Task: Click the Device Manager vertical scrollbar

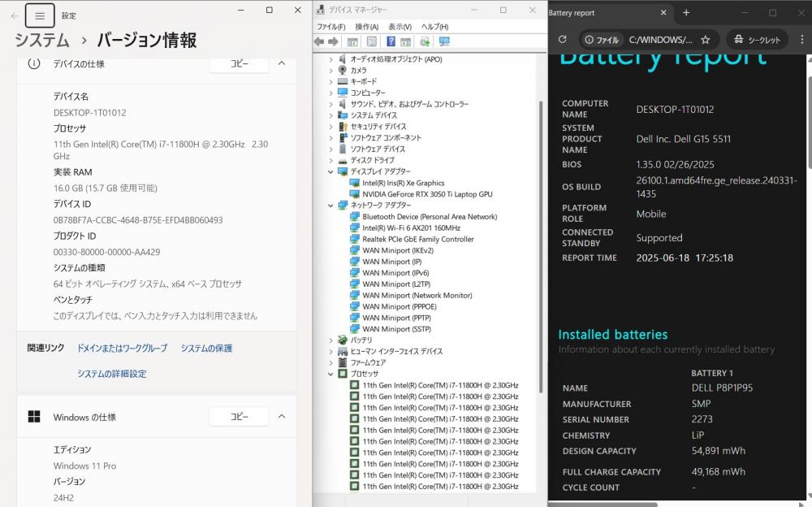Action: 542,246
